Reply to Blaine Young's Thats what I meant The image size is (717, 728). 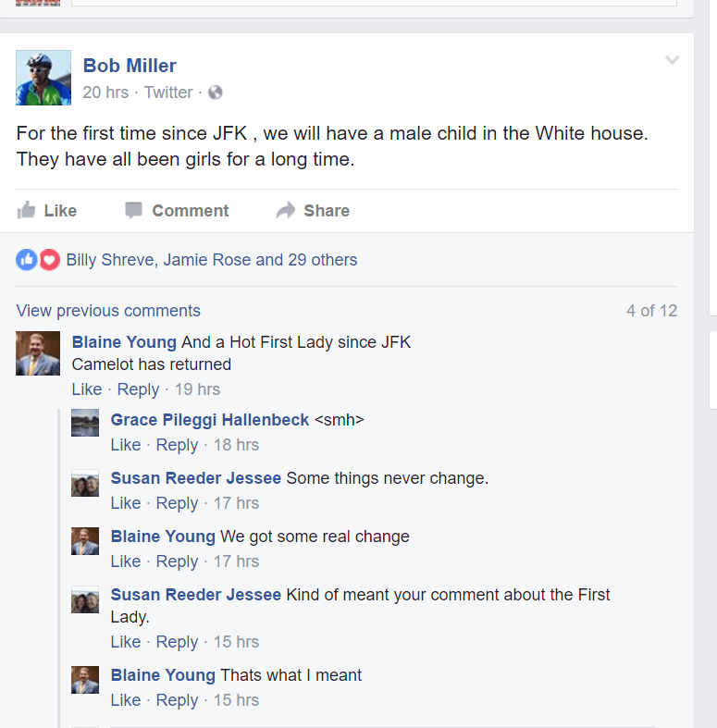(x=177, y=700)
